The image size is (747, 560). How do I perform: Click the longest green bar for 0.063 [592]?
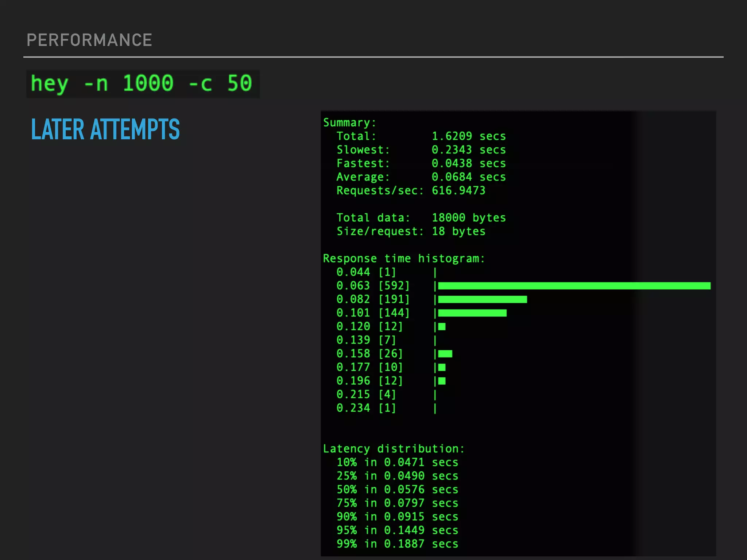(x=574, y=286)
